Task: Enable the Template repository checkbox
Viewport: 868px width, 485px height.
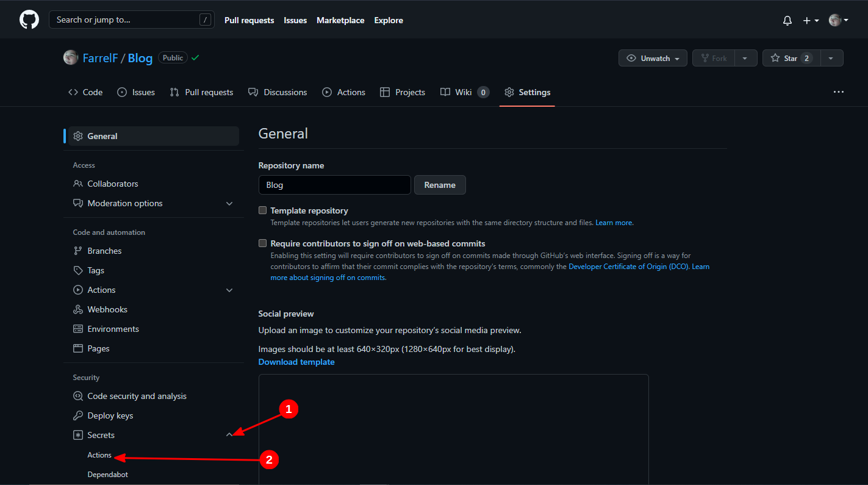Action: (x=263, y=210)
